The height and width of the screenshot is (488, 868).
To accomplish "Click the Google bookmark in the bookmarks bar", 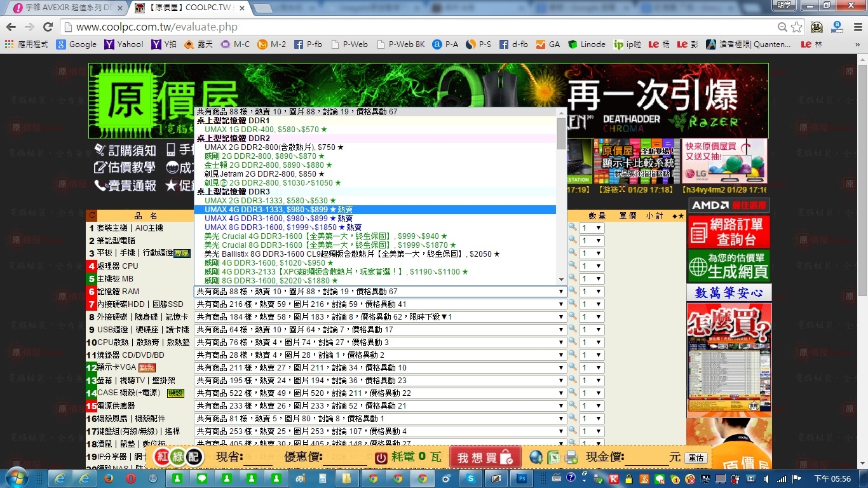I will coord(76,44).
